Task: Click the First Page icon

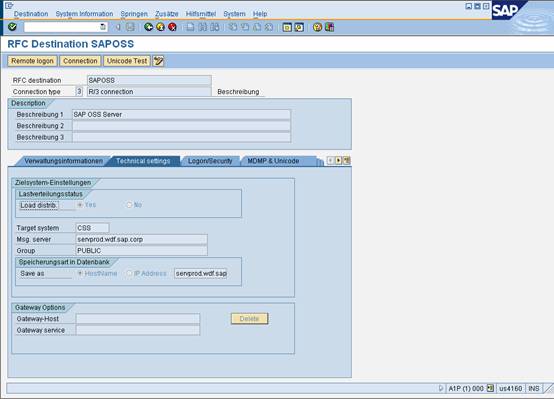Action: click(233, 27)
